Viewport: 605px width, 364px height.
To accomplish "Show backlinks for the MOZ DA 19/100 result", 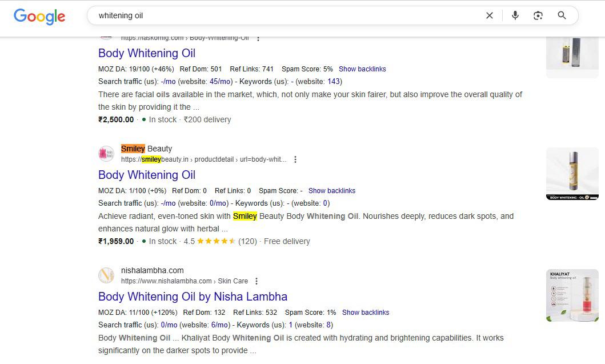I will click(362, 69).
